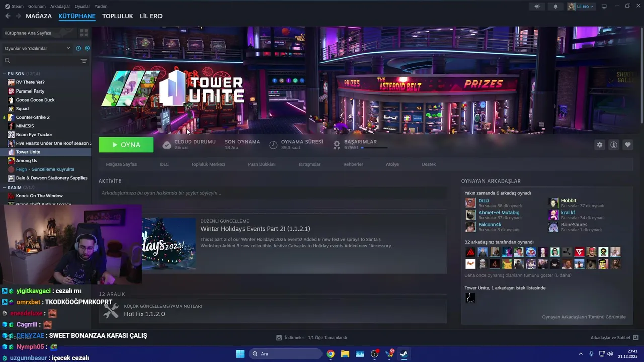Switch to Big Picture monitor icon
Screen dimensions: 644x362
click(x=604, y=6)
